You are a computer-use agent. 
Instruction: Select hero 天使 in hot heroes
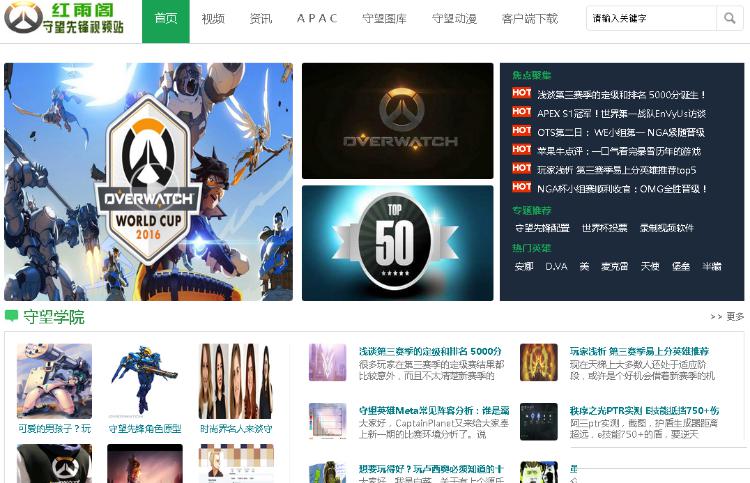(650, 266)
